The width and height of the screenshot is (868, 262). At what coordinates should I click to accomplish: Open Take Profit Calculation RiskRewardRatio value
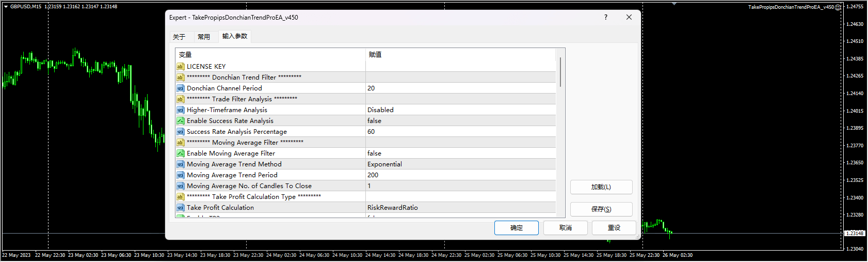tap(461, 207)
